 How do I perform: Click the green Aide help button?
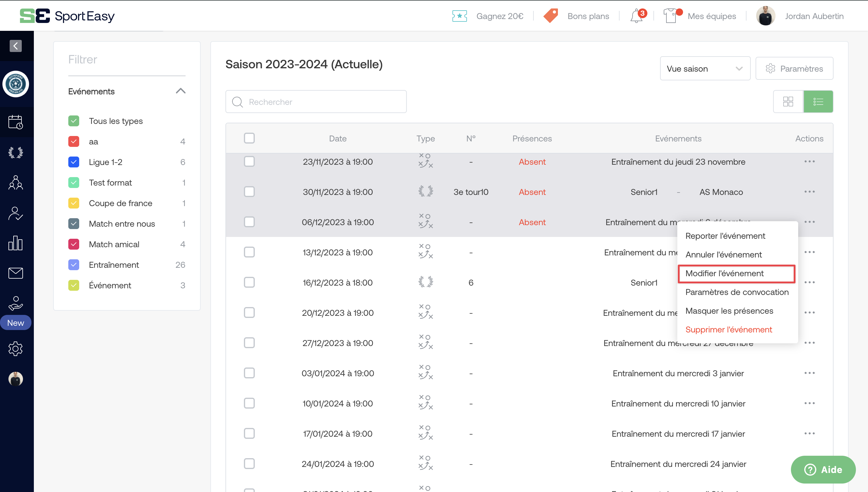823,469
